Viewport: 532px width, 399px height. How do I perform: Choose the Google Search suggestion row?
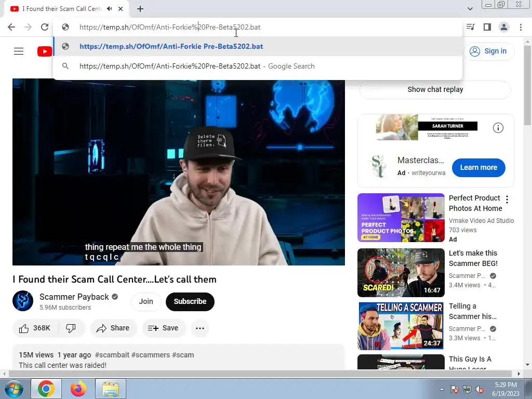258,66
